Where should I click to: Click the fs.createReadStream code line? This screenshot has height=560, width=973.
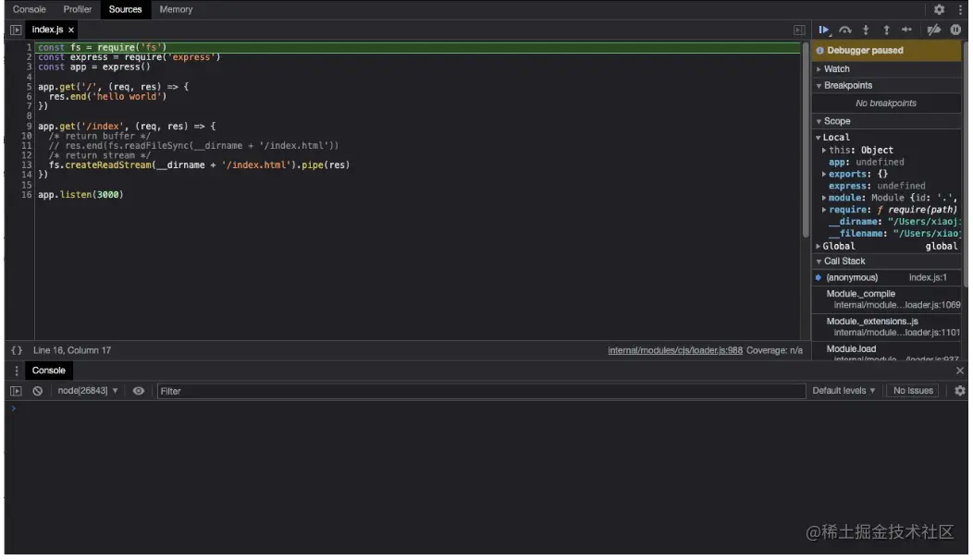coord(199,165)
